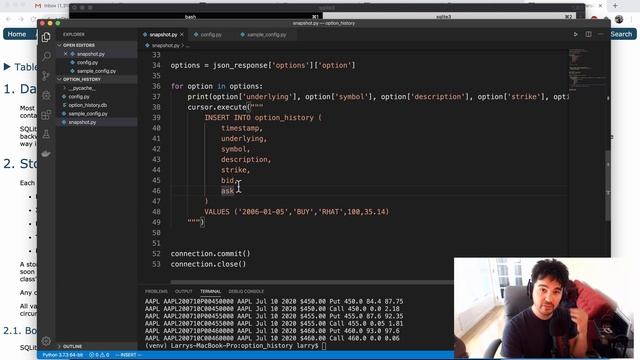
Task: Click the INSERT mode status bar indicator
Action: tap(128, 355)
